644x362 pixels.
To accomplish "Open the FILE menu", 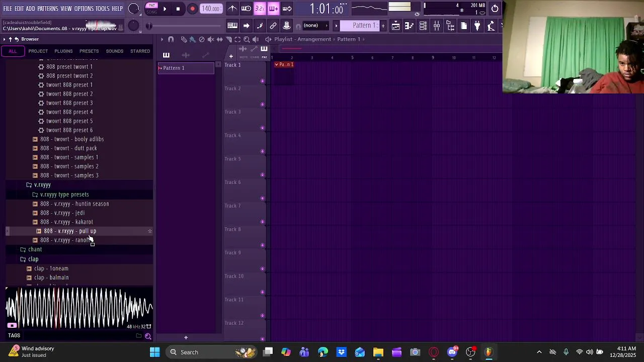I will (x=8, y=9).
